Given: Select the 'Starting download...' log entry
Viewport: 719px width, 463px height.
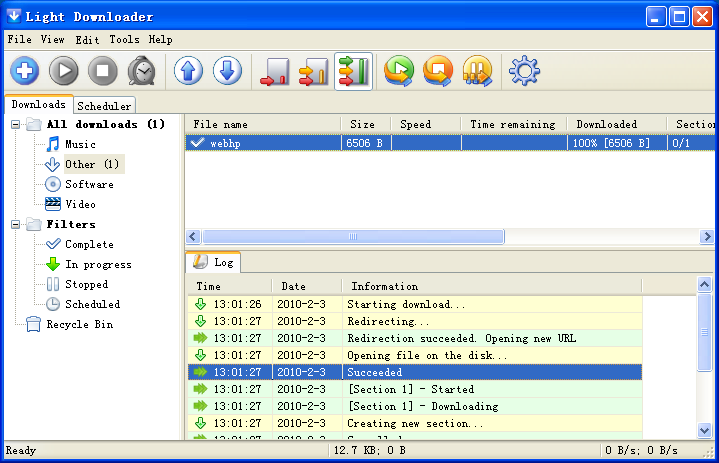Looking at the screenshot, I should coord(415,304).
